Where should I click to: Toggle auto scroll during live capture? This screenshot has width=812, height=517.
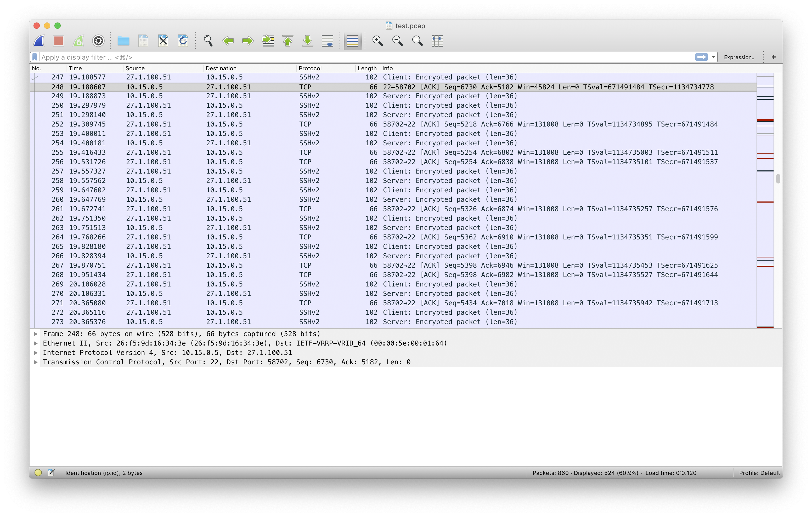(x=328, y=41)
